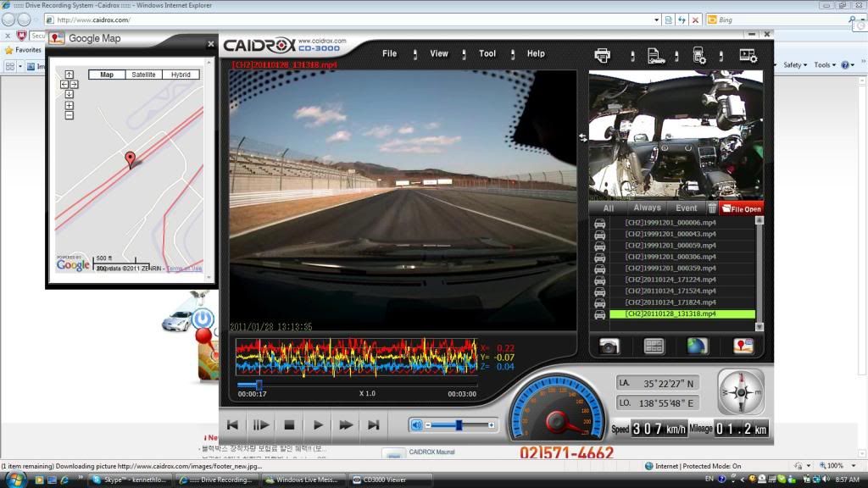Filter list by Event recordings

(x=687, y=208)
